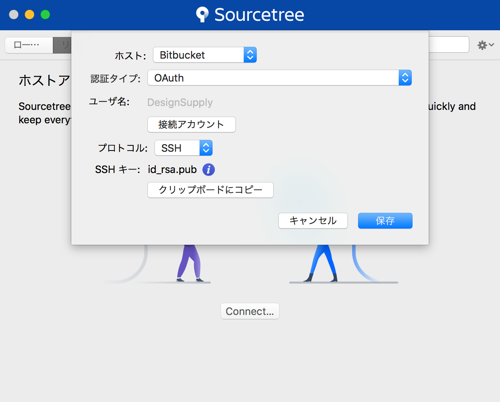The width and height of the screenshot is (500, 402).
Task: Click the search field beside the gear icon
Action: click(x=449, y=45)
